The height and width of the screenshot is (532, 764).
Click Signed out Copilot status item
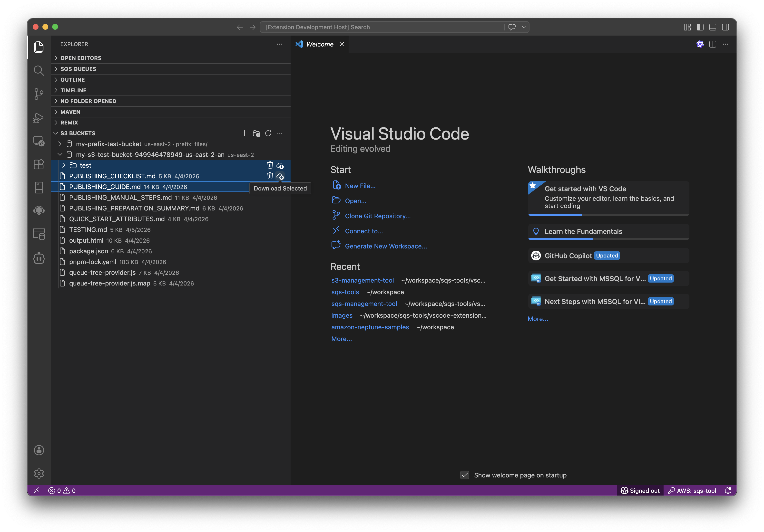[640, 490]
